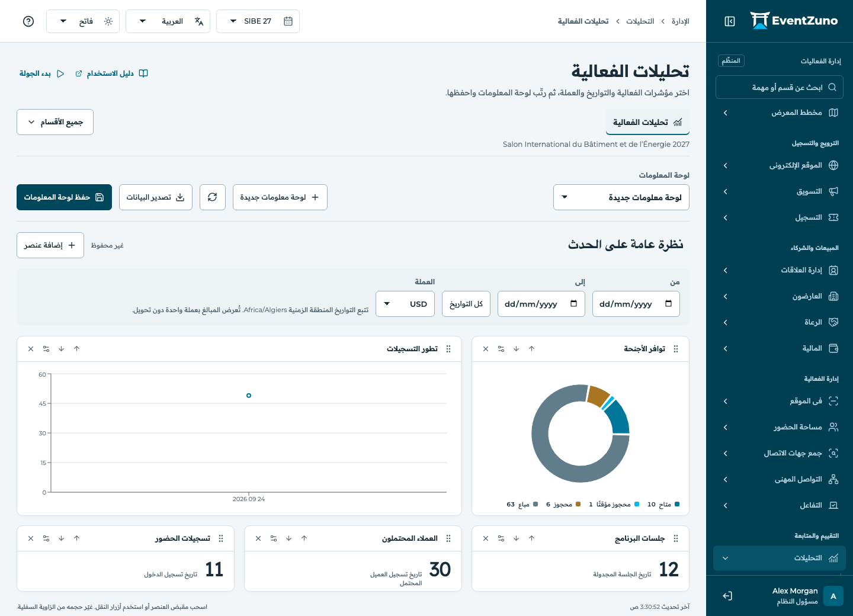Select the تحليلات الفعالية tab
The image size is (853, 616).
click(x=647, y=122)
